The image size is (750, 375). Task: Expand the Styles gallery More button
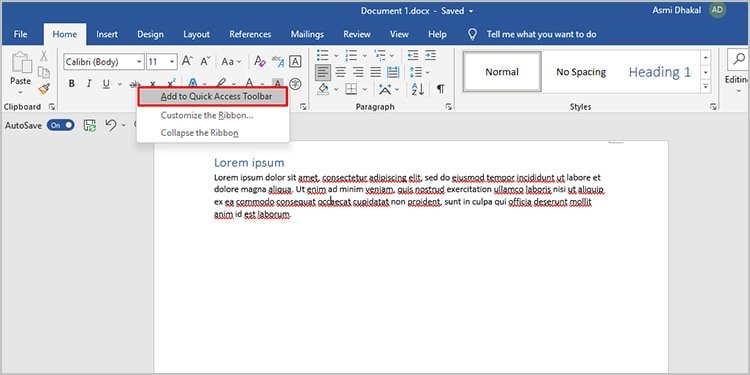pyautogui.click(x=706, y=87)
